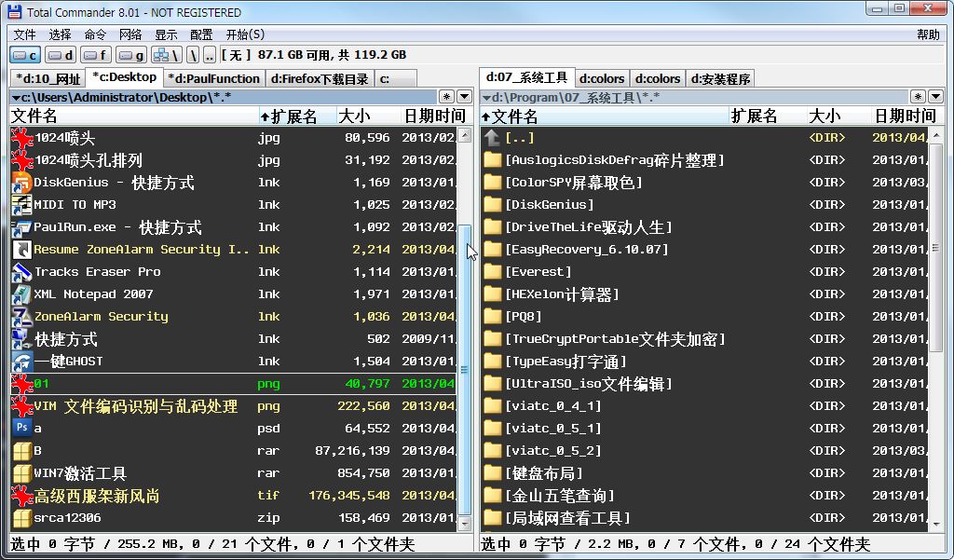Click 一键GHOST shortcut icon
The height and width of the screenshot is (560, 954).
[22, 362]
